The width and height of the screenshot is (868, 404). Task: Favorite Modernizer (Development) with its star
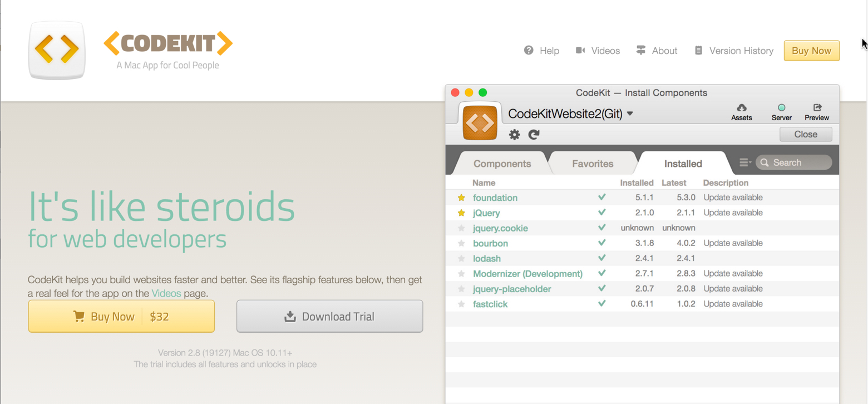point(461,274)
